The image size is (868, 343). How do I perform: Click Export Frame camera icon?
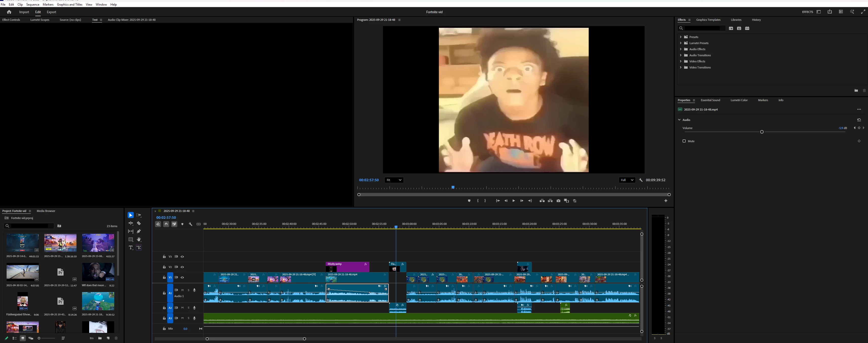[558, 201]
